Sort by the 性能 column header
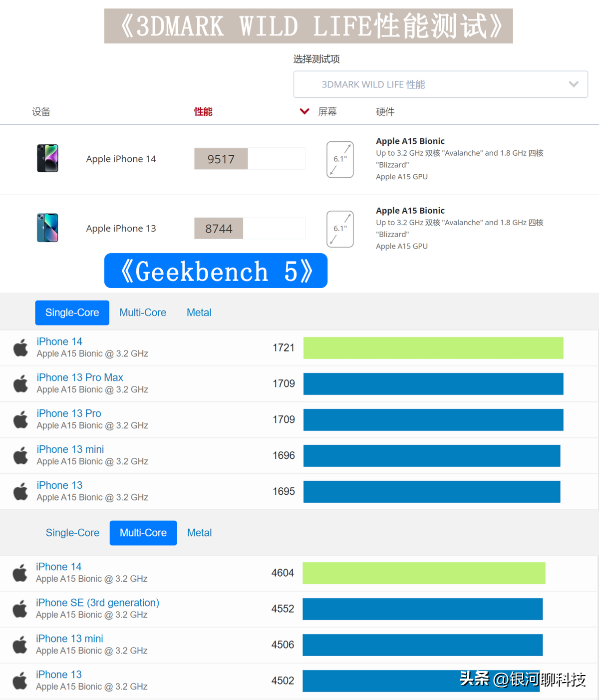The height and width of the screenshot is (700, 599). tap(203, 112)
